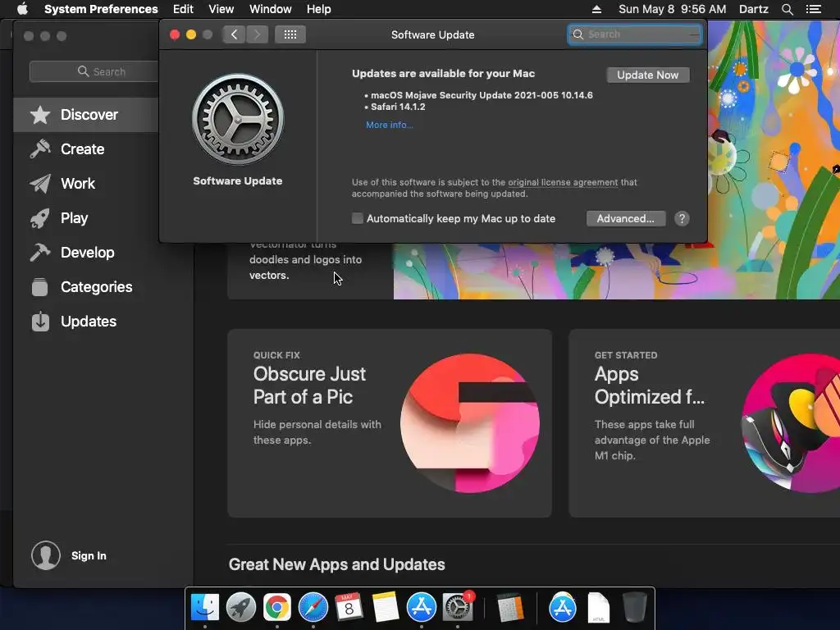Open the Work paper plane category
The width and height of the screenshot is (840, 630).
coord(78,184)
